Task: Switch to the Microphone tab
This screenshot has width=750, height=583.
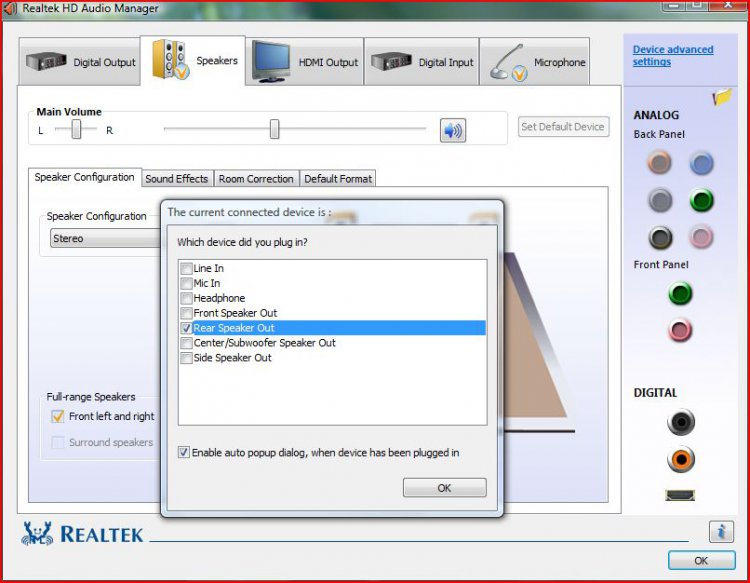Action: pyautogui.click(x=534, y=62)
